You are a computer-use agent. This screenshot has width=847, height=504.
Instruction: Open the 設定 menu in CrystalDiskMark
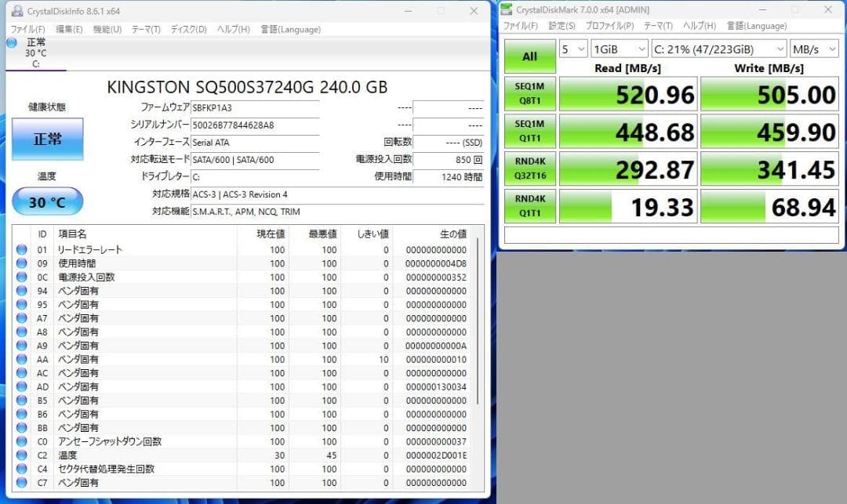pyautogui.click(x=562, y=25)
